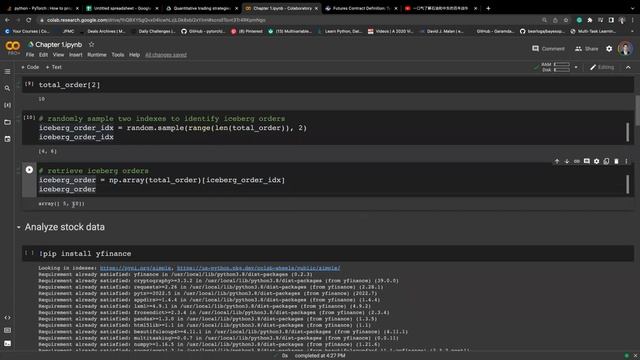Open notebook settings gear in header

click(609, 49)
